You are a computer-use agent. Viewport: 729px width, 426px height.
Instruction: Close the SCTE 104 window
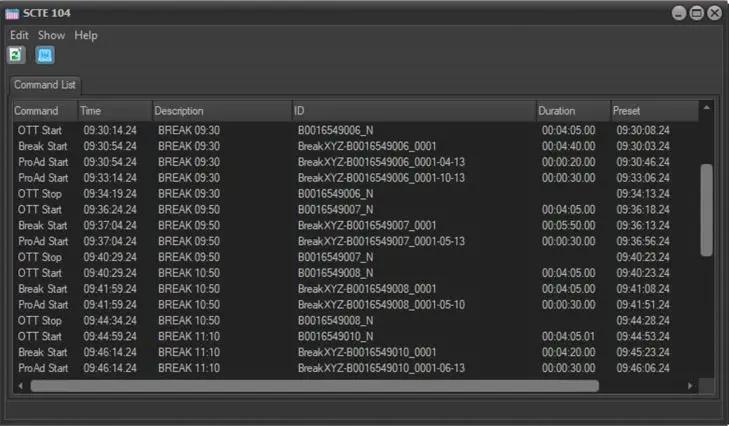[714, 13]
